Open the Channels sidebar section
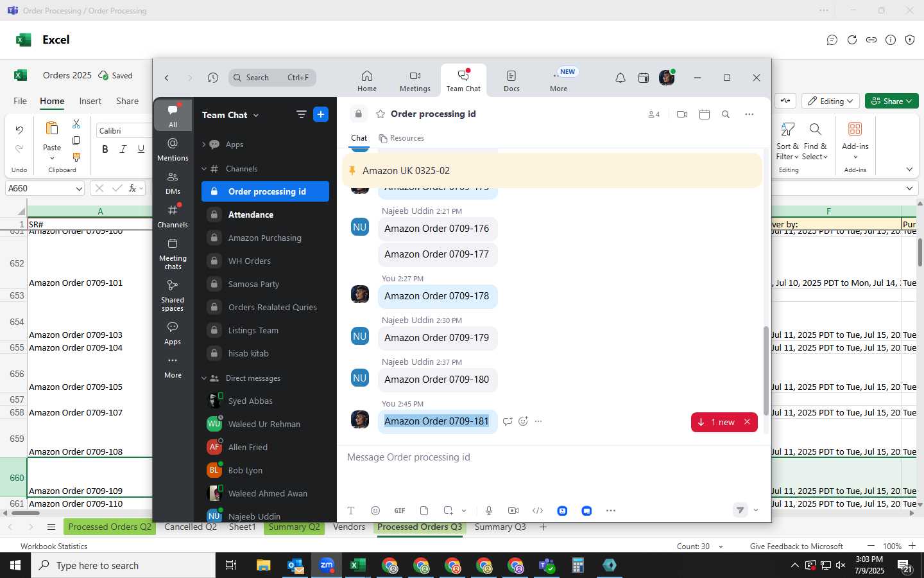 click(173, 216)
